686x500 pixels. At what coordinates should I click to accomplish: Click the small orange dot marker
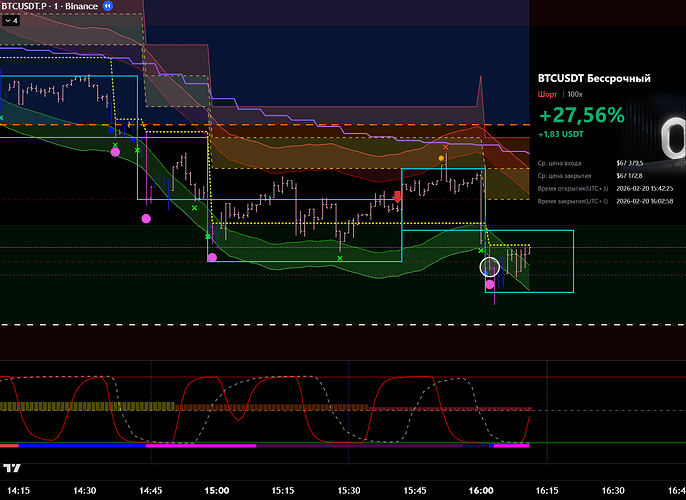click(441, 158)
